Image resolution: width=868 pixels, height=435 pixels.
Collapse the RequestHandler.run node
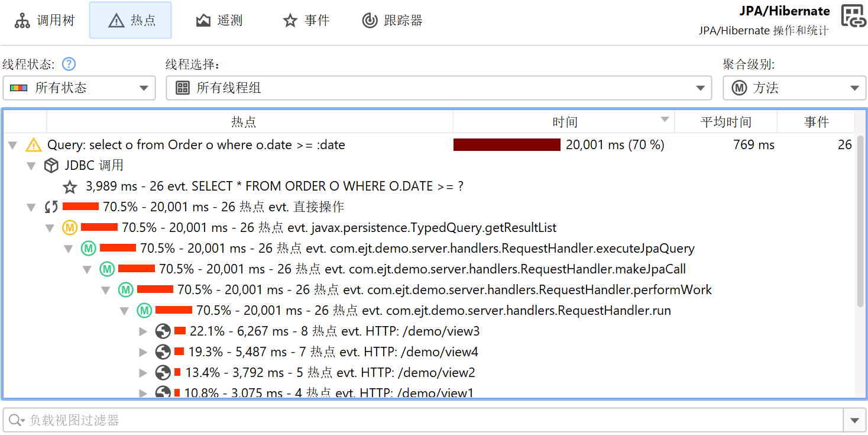click(x=125, y=311)
